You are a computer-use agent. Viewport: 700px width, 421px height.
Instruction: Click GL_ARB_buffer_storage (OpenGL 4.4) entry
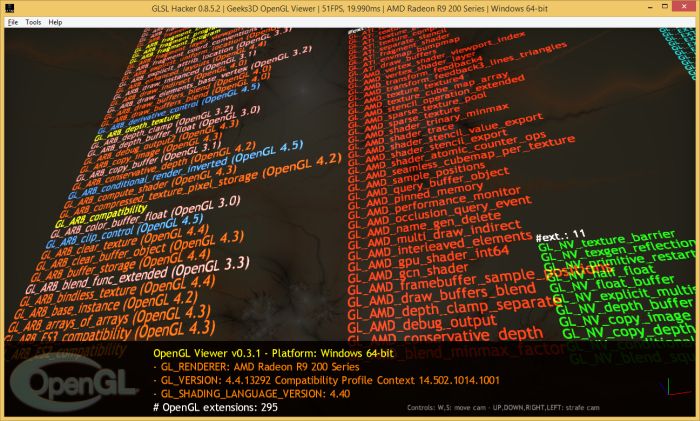pos(121,267)
